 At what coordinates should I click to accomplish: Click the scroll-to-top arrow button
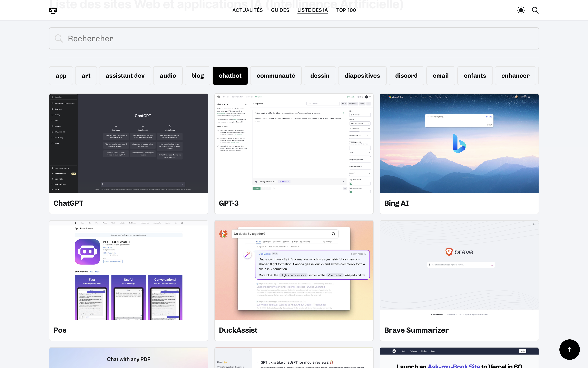tap(569, 349)
